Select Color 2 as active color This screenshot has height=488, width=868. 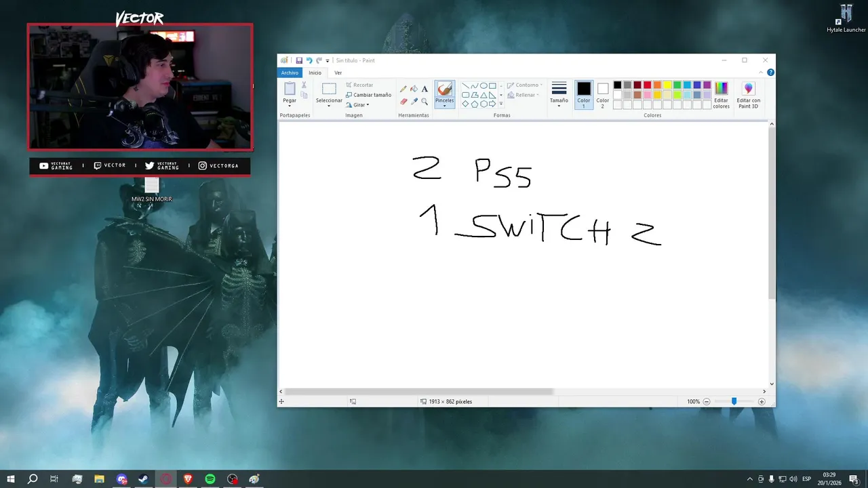pyautogui.click(x=603, y=95)
